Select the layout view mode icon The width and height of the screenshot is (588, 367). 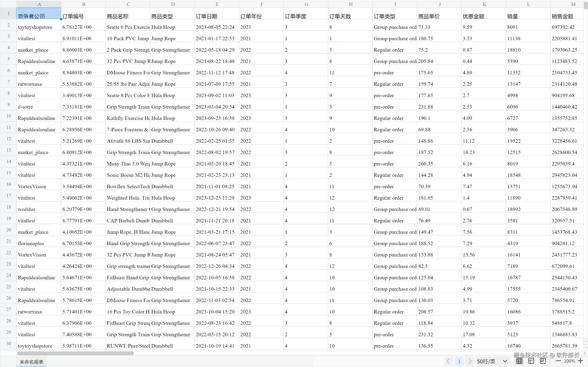[531, 361]
